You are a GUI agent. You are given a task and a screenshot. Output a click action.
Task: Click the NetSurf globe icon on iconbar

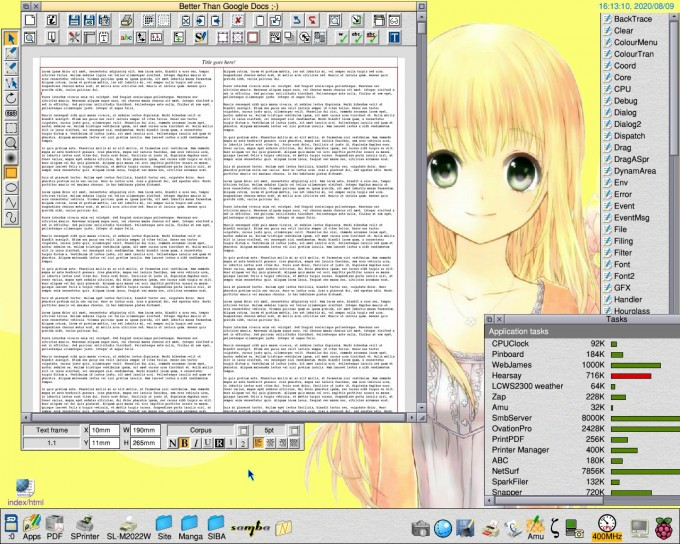coord(443,528)
